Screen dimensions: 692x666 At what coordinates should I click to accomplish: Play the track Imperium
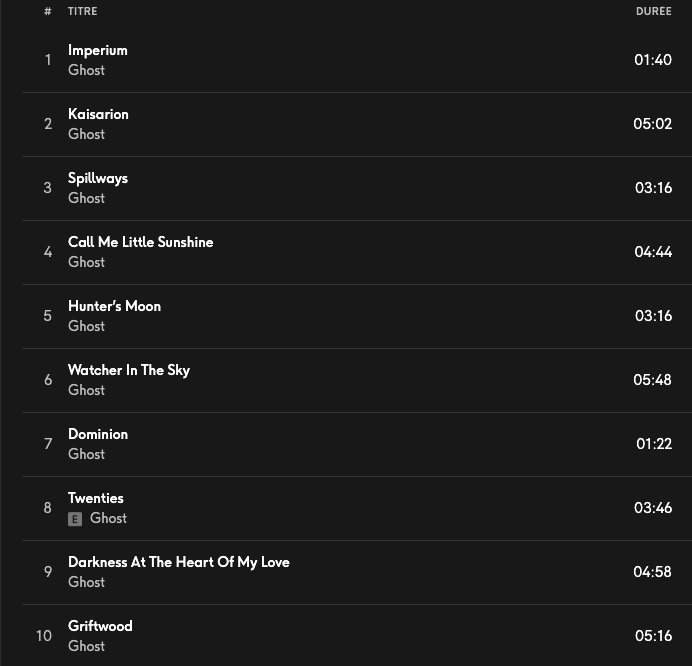pyautogui.click(x=97, y=50)
